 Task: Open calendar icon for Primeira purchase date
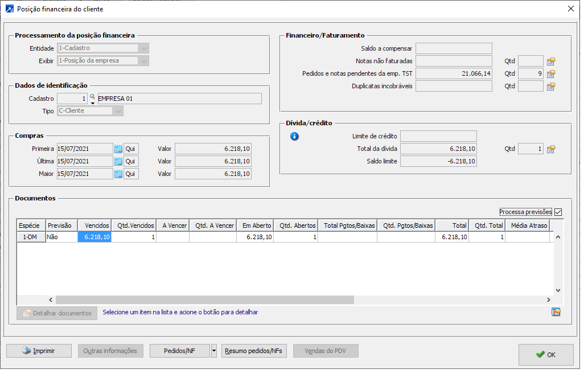pos(118,149)
